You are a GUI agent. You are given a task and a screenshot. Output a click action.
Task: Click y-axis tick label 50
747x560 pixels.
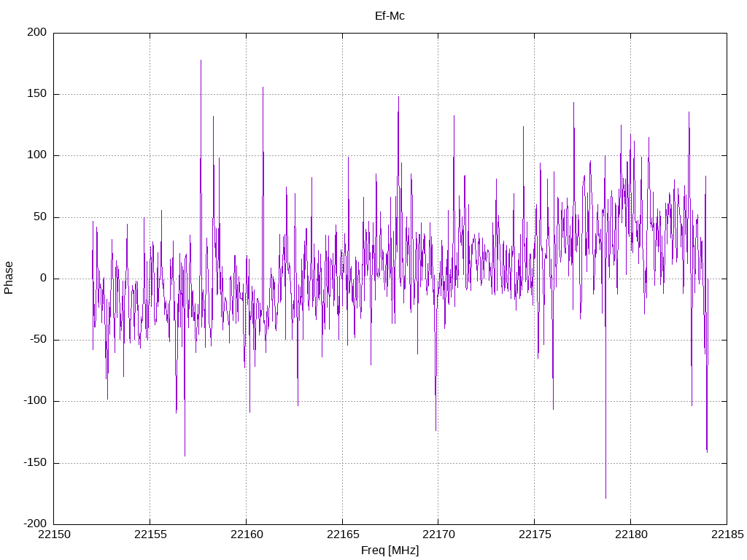coord(41,217)
